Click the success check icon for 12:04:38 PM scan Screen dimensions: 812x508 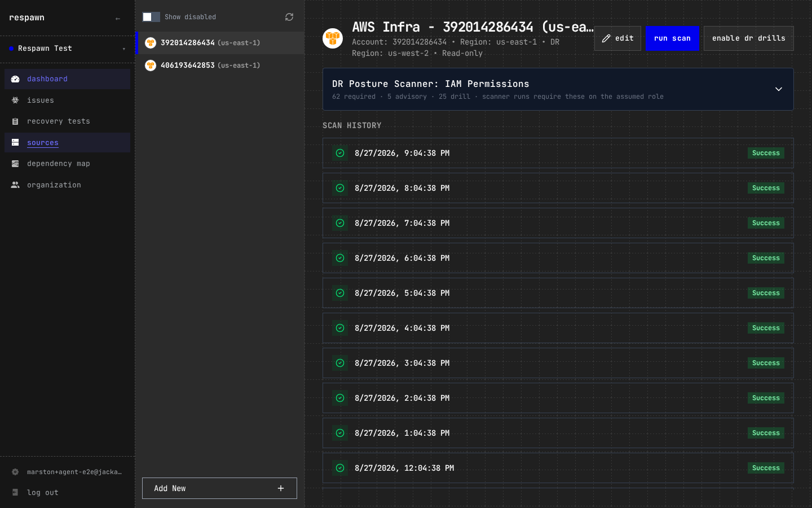340,468
